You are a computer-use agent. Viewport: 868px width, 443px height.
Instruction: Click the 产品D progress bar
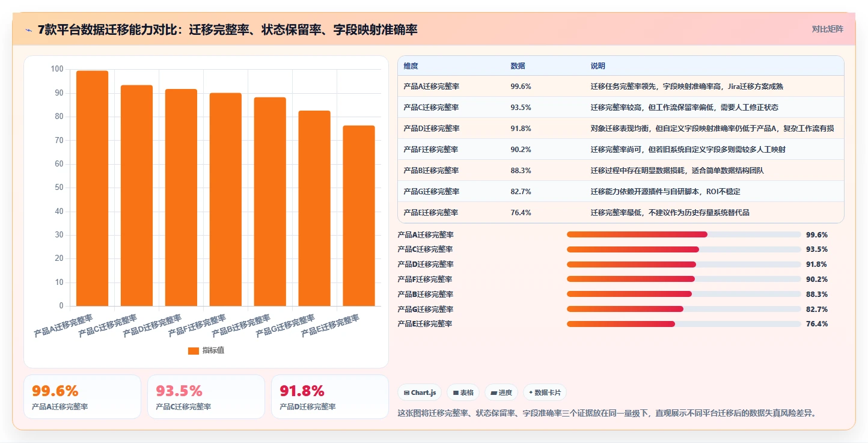point(683,264)
